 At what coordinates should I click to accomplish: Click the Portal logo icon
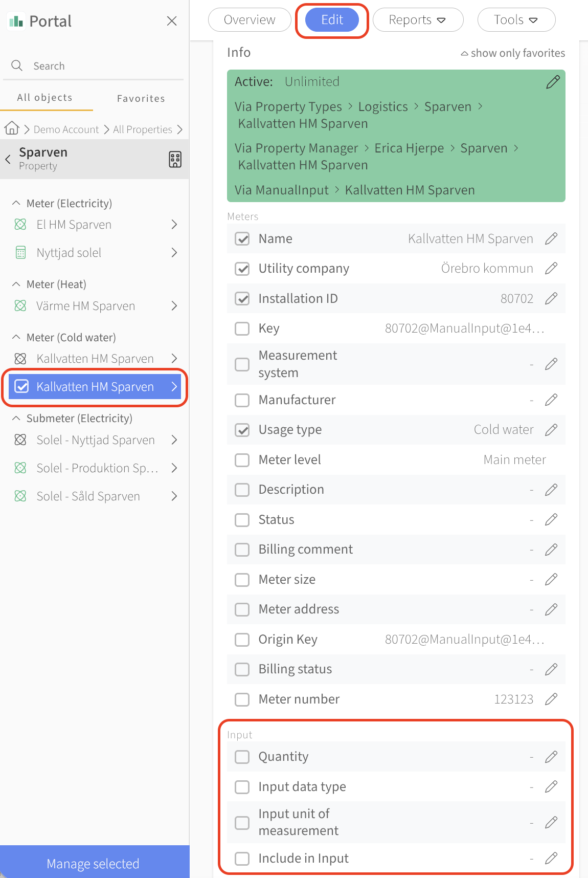click(x=16, y=21)
